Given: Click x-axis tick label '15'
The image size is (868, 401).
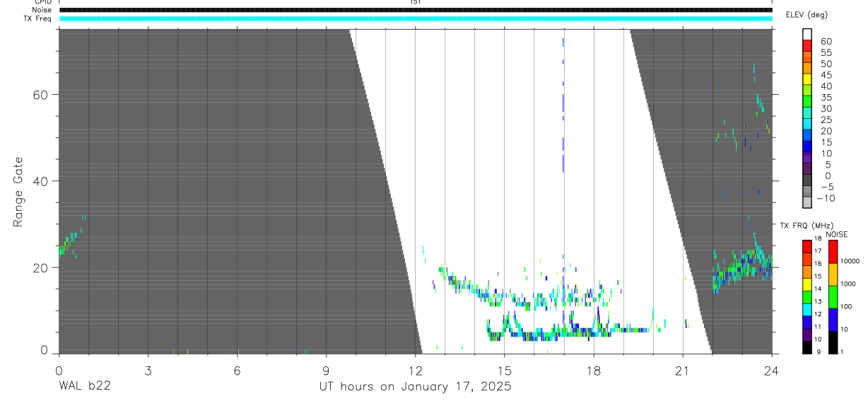Looking at the screenshot, I should point(504,371).
